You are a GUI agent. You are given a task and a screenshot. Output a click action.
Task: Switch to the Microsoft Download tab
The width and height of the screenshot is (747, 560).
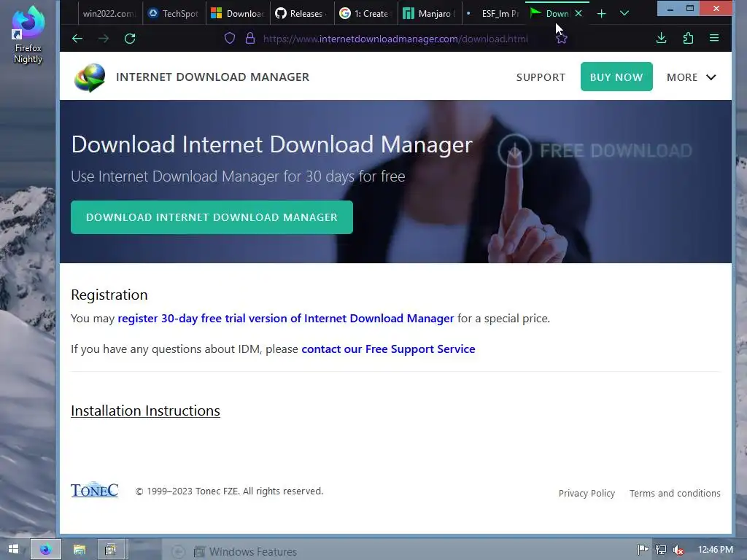click(x=238, y=13)
